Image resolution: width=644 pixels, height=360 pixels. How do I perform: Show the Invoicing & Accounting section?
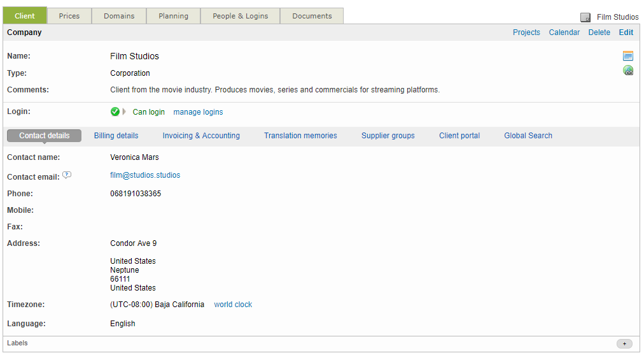[201, 136]
